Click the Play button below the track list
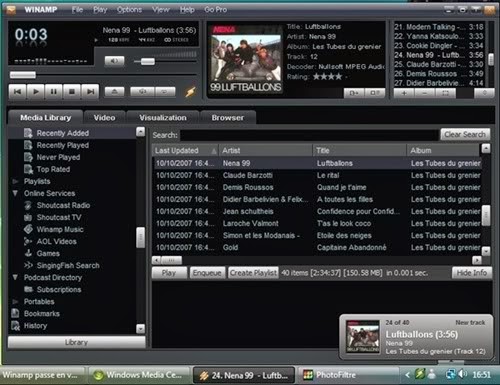The width and height of the screenshot is (500, 385). point(169,273)
